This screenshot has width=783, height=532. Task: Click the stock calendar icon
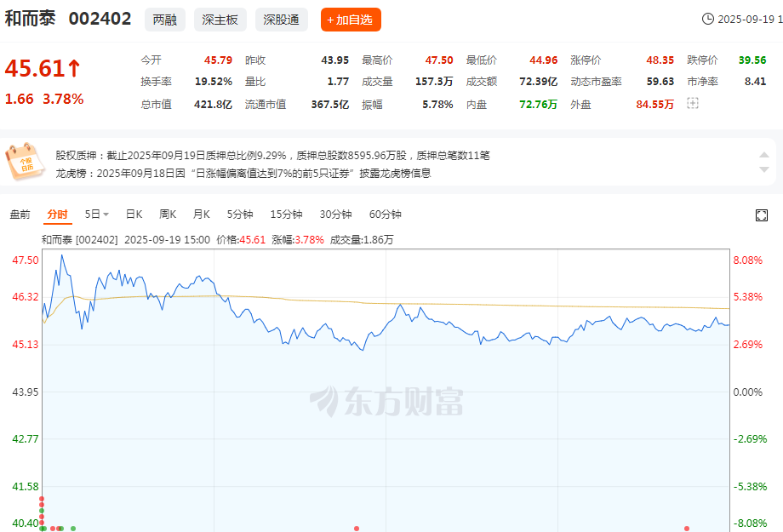[25, 162]
